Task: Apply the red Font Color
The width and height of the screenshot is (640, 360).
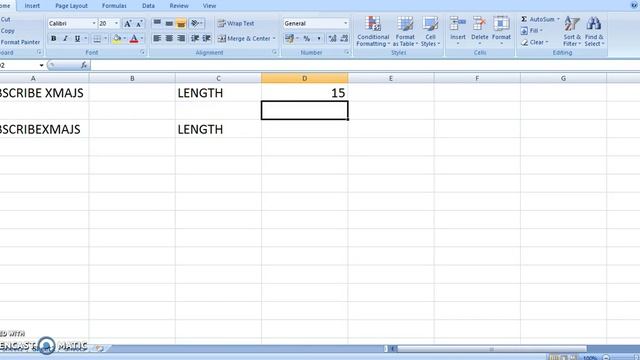Action: (x=134, y=39)
